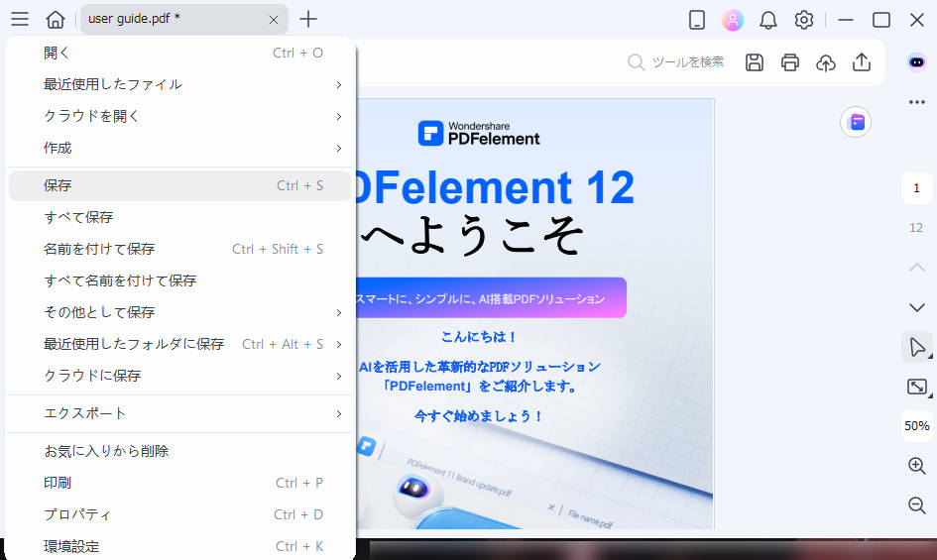Open the AI assistant robot icon

917,62
